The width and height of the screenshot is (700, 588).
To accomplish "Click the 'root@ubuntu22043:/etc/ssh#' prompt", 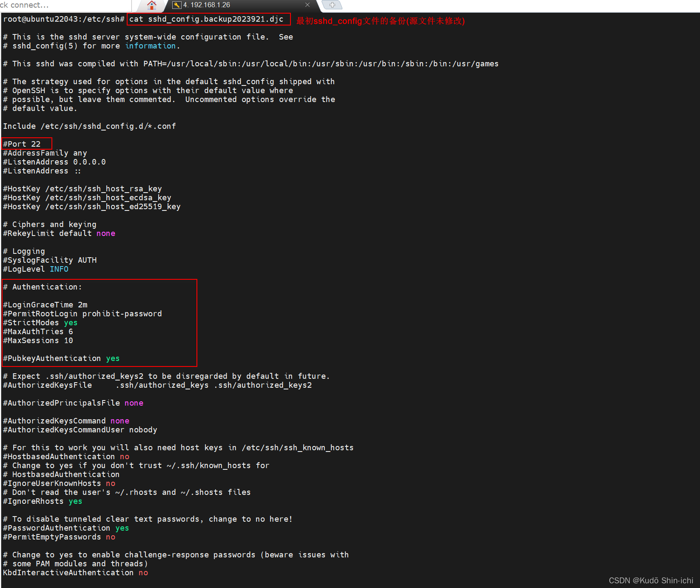I will click(x=64, y=19).
